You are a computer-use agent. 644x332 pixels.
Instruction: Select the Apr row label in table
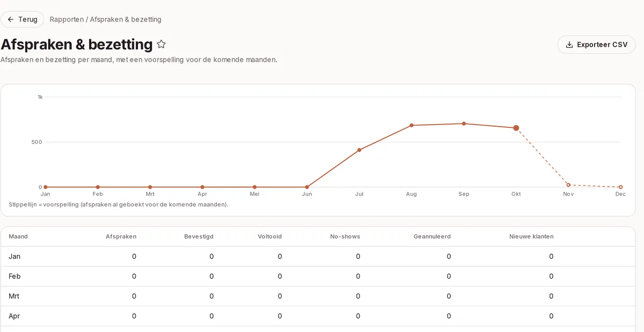click(x=14, y=316)
